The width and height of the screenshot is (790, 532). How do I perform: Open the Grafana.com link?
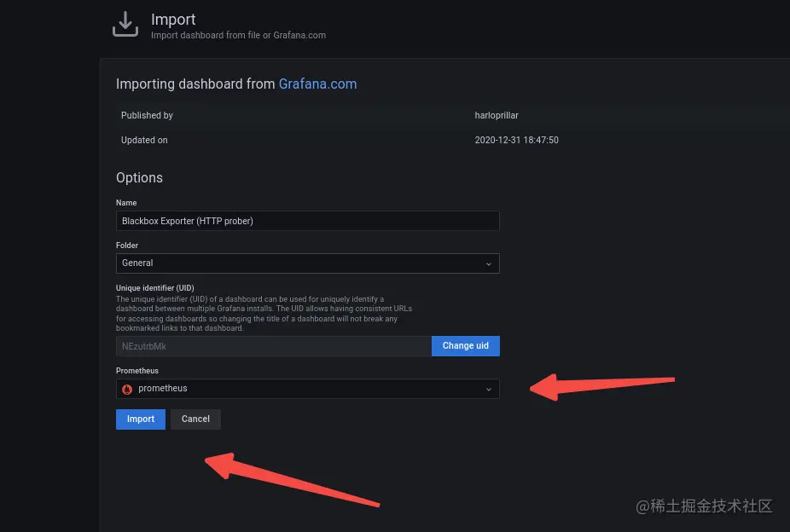pyautogui.click(x=317, y=84)
